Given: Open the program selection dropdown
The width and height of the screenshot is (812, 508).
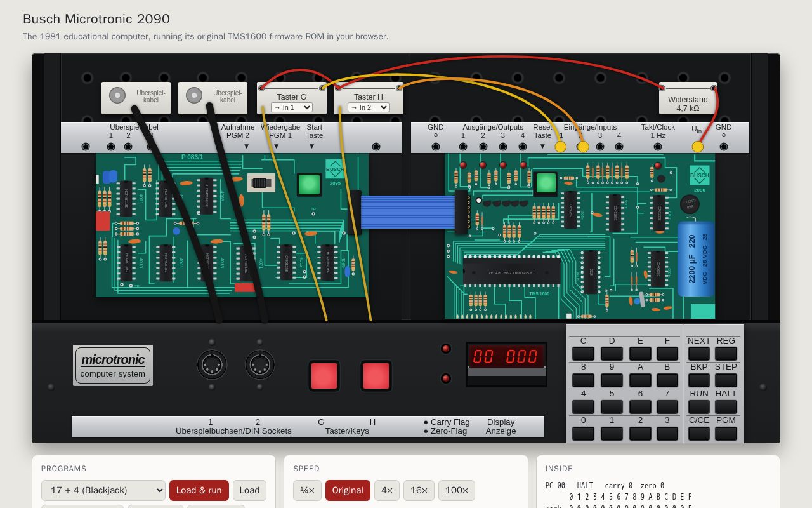Looking at the screenshot, I should 103,490.
